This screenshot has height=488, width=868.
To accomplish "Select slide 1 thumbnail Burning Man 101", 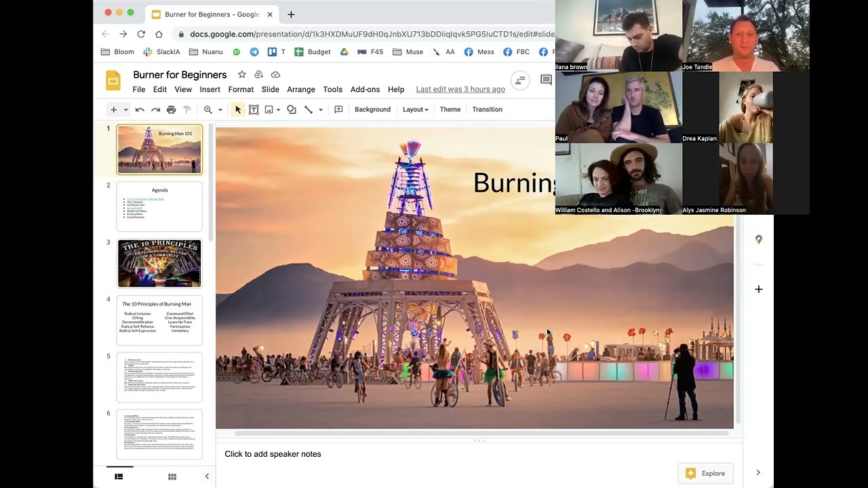I will tap(159, 149).
